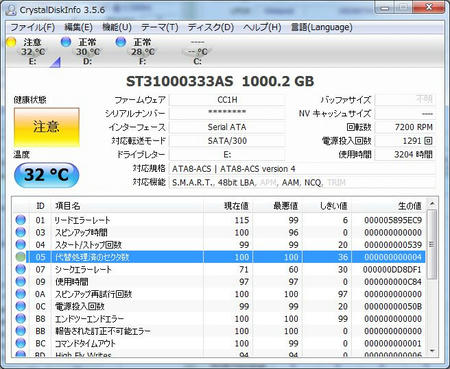Click the masked serial number field

[x=227, y=113]
